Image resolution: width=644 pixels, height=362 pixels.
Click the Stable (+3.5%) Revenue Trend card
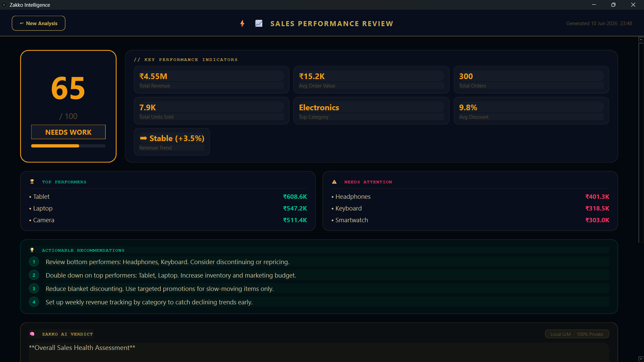point(172,142)
